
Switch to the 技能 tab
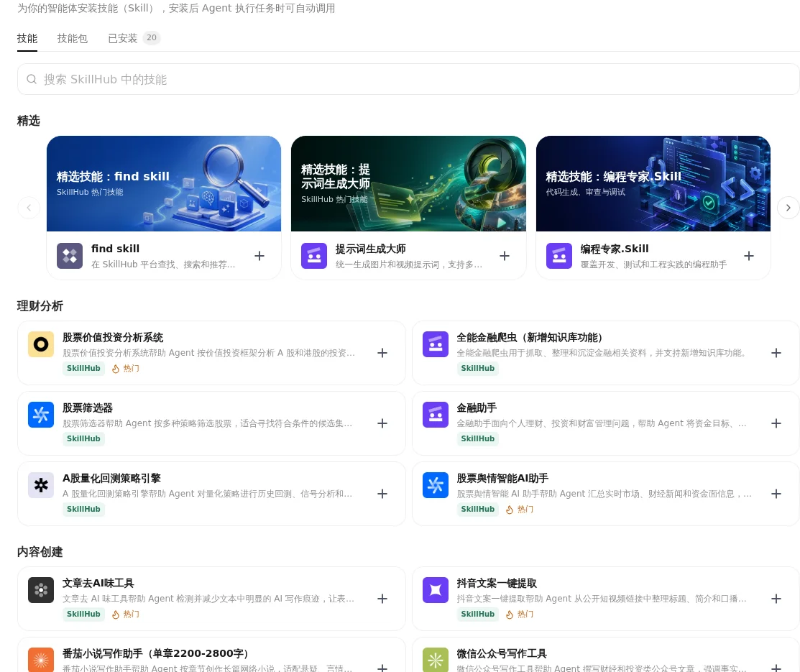27,38
